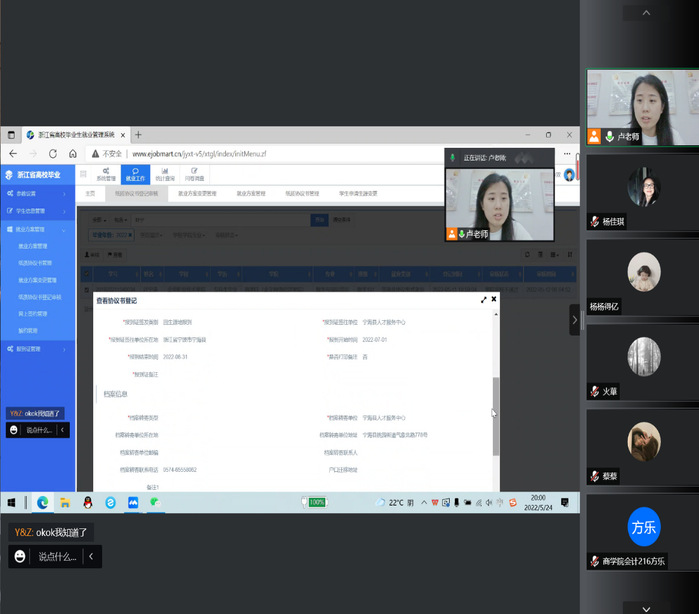Open the browser three-dot settings menu

point(567,153)
